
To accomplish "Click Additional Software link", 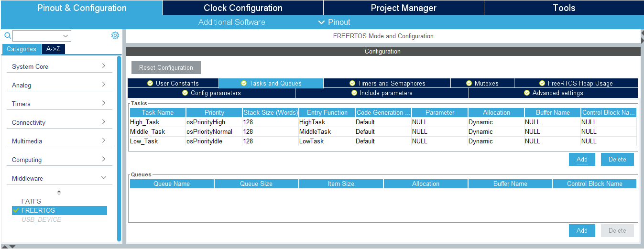I will click(231, 22).
